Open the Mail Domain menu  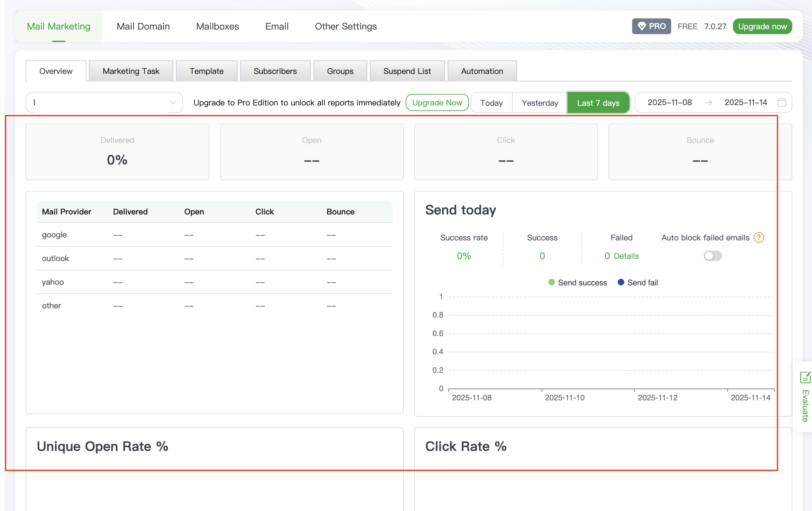[143, 26]
